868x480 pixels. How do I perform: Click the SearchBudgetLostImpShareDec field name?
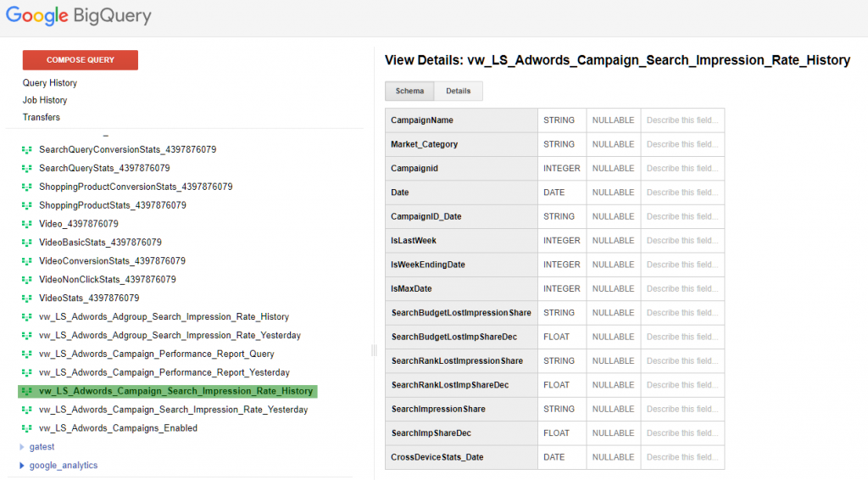(454, 337)
